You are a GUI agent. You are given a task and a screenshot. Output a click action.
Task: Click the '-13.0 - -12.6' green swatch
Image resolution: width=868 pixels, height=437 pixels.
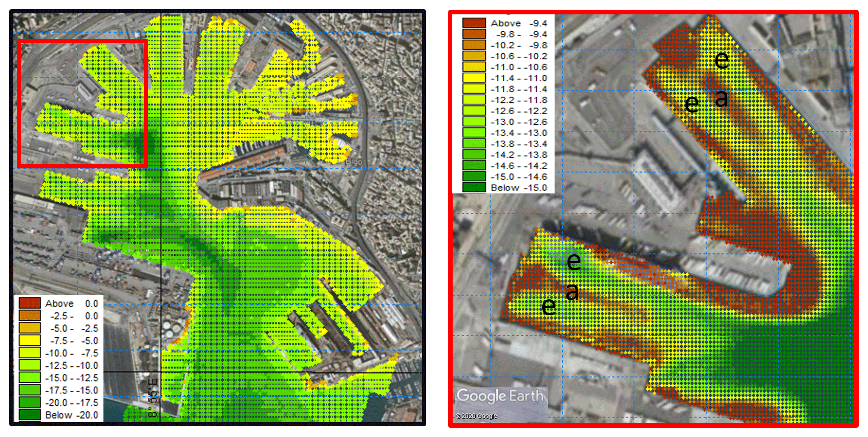[x=474, y=122]
